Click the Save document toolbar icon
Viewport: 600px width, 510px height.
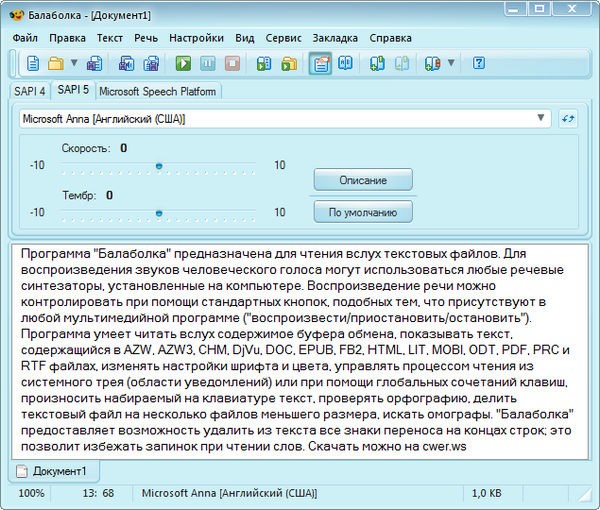95,64
